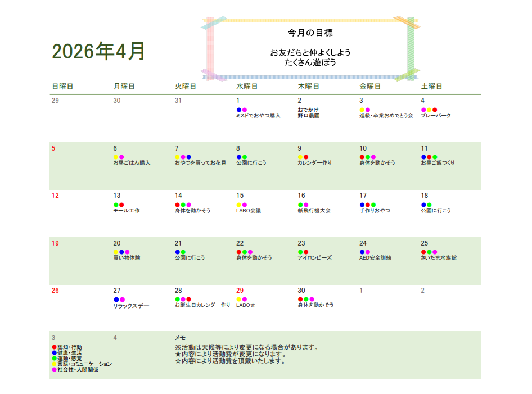This screenshot has width=532, height=394.
Task: Click the LABO☆ event on April 29
Action: 246,305
